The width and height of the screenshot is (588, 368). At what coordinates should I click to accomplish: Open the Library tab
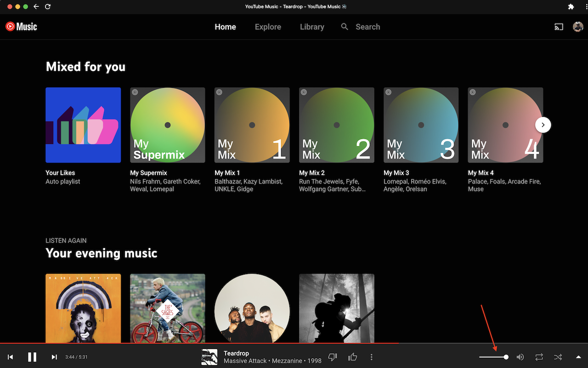click(x=312, y=27)
